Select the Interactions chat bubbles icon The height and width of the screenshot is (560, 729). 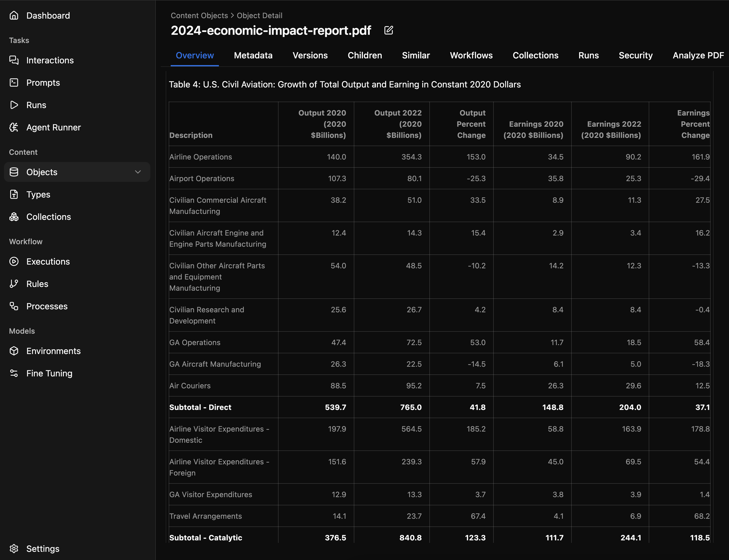(x=14, y=60)
